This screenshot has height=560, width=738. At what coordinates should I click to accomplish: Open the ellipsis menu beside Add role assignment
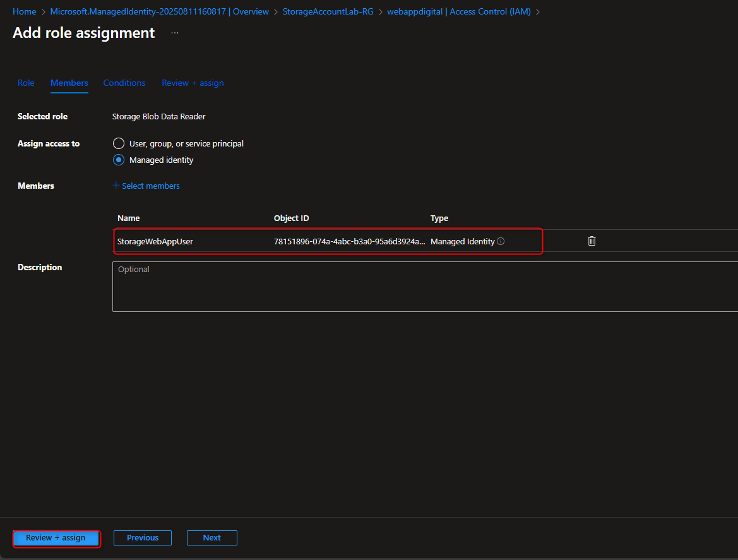[175, 33]
